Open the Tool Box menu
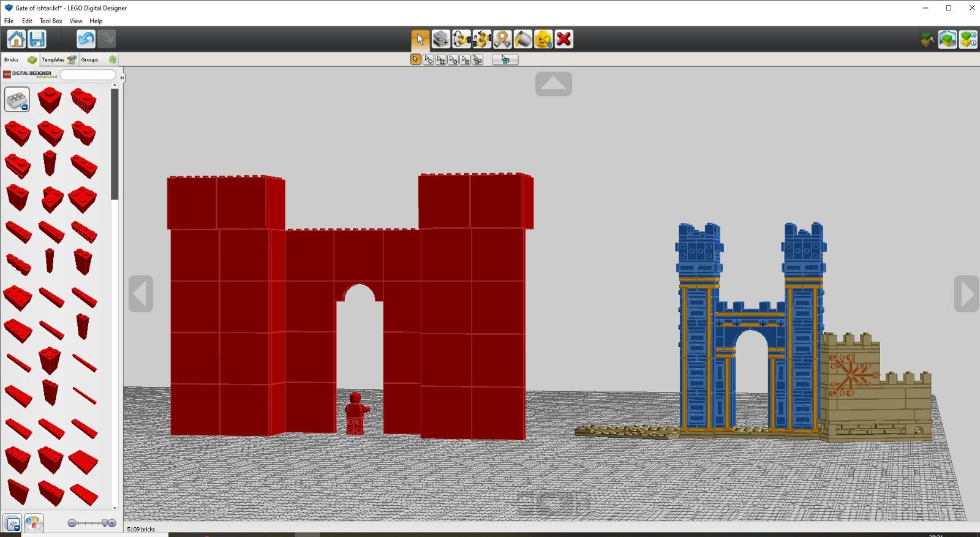This screenshot has width=980, height=537. (x=51, y=21)
